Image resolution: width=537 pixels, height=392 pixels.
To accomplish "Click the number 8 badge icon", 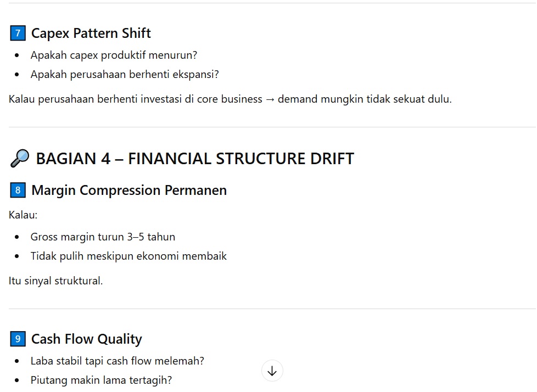I will (x=18, y=191).
